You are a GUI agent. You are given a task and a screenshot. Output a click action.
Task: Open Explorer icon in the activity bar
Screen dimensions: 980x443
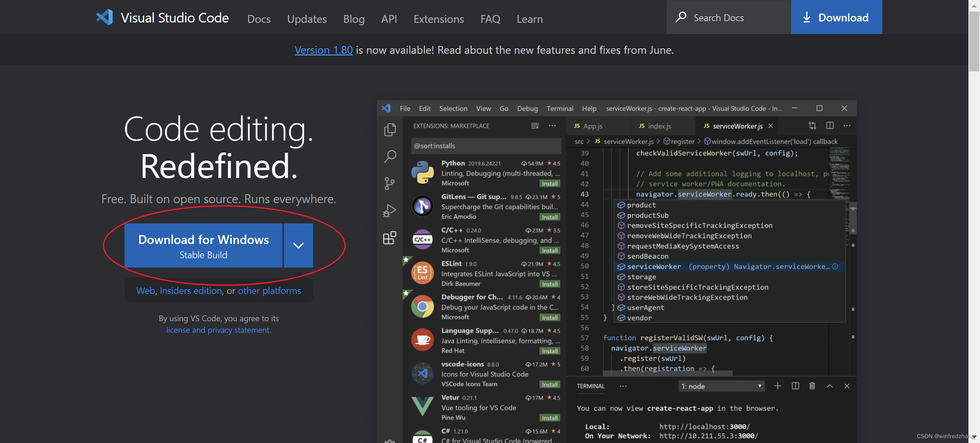point(390,130)
